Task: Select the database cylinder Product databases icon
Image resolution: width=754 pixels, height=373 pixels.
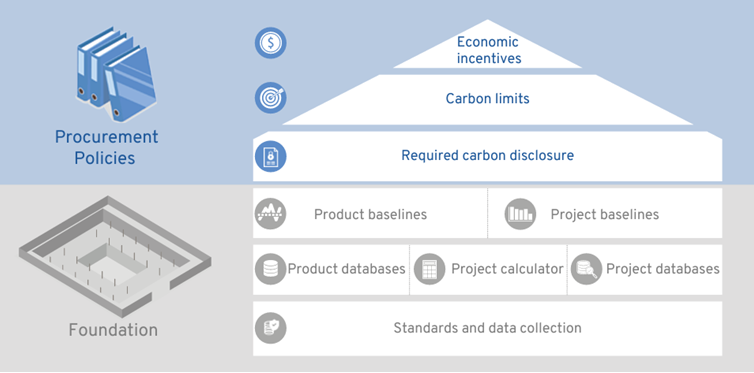Action: tap(270, 269)
